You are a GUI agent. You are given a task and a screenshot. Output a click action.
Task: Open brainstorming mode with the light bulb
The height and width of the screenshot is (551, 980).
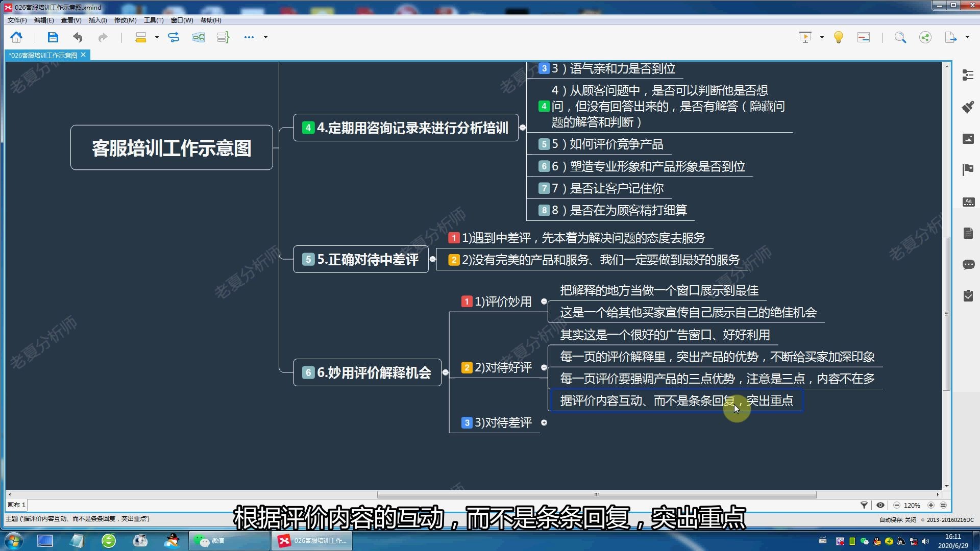838,37
